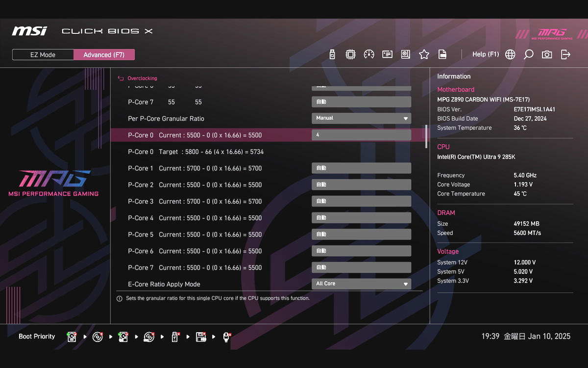Click the 19:39 clock date display
This screenshot has width=588, height=368.
click(526, 337)
